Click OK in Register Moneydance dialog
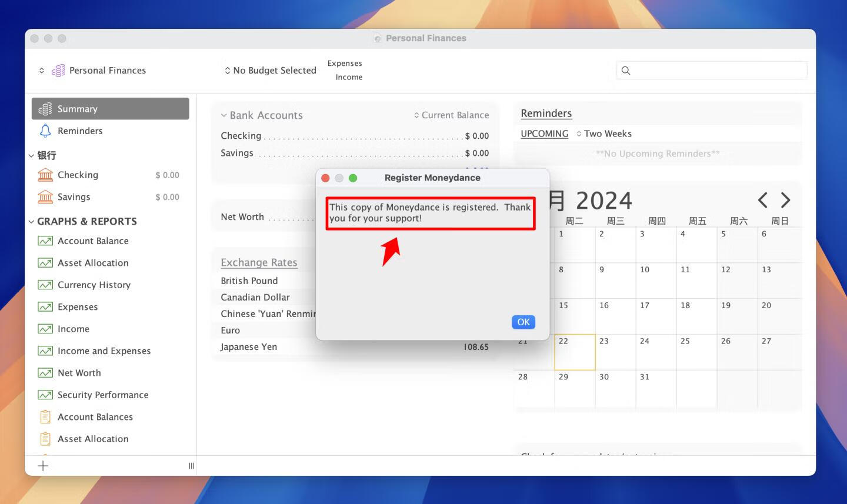 point(523,322)
